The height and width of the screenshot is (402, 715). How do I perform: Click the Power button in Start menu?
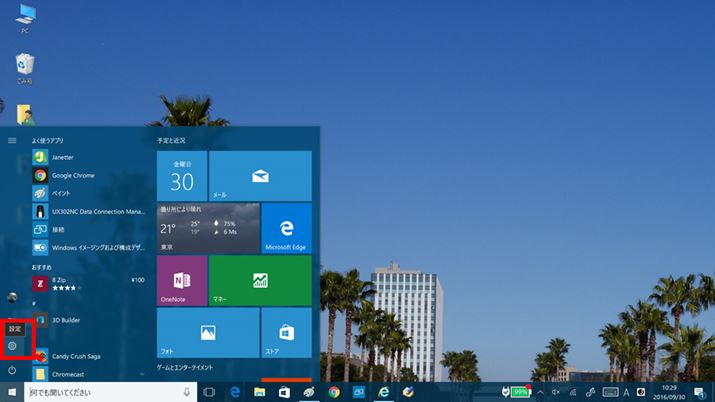pyautogui.click(x=12, y=370)
